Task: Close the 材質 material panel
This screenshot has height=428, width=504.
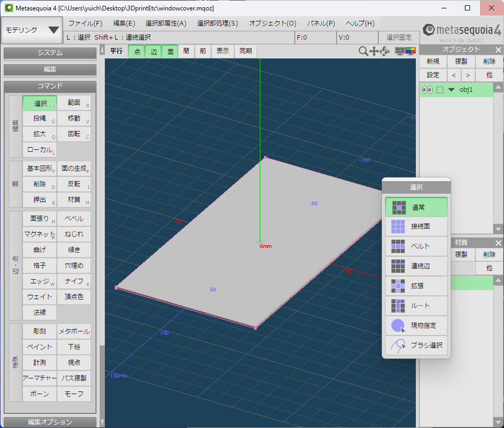Action: (498, 242)
